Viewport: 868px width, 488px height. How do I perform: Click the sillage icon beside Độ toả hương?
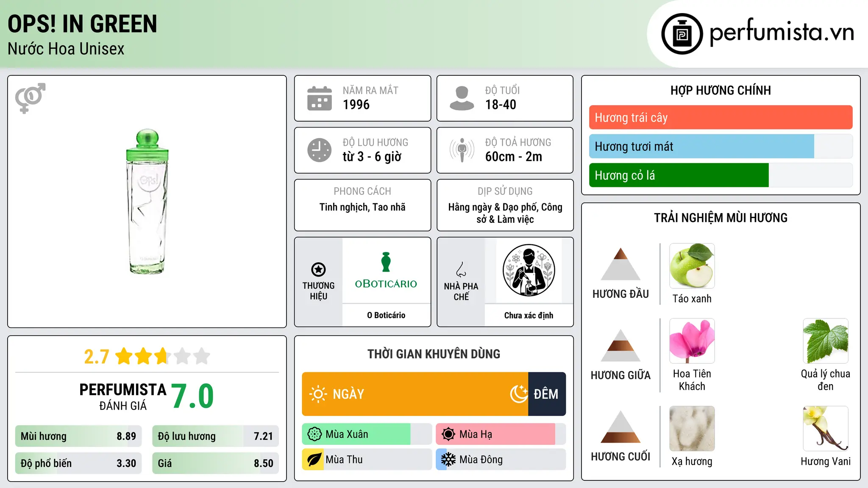pos(462,150)
